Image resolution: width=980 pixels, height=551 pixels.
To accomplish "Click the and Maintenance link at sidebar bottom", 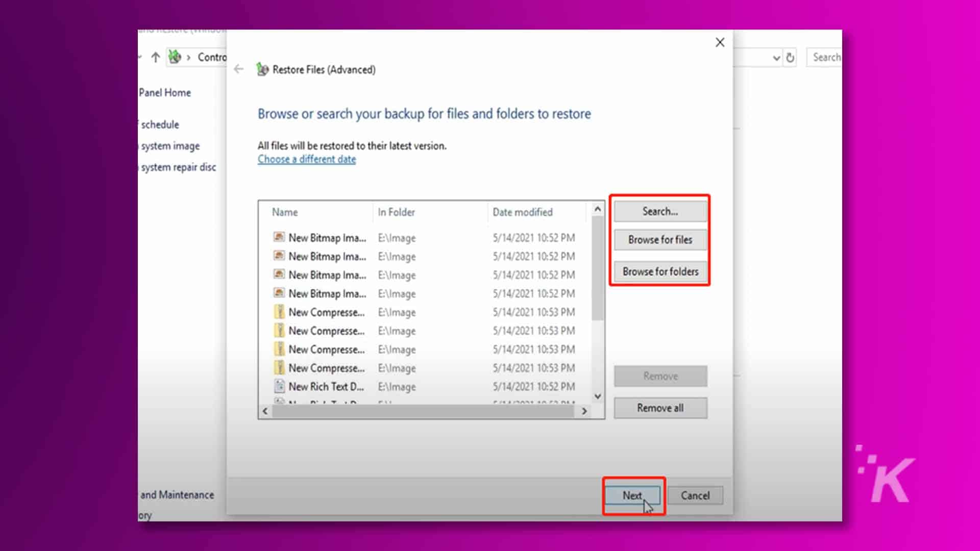I will click(x=177, y=495).
